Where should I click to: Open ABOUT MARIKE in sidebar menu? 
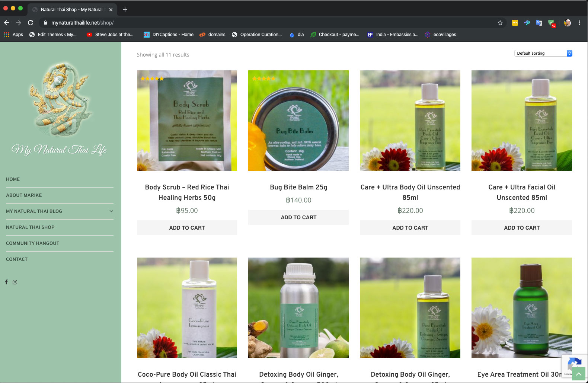(x=24, y=195)
